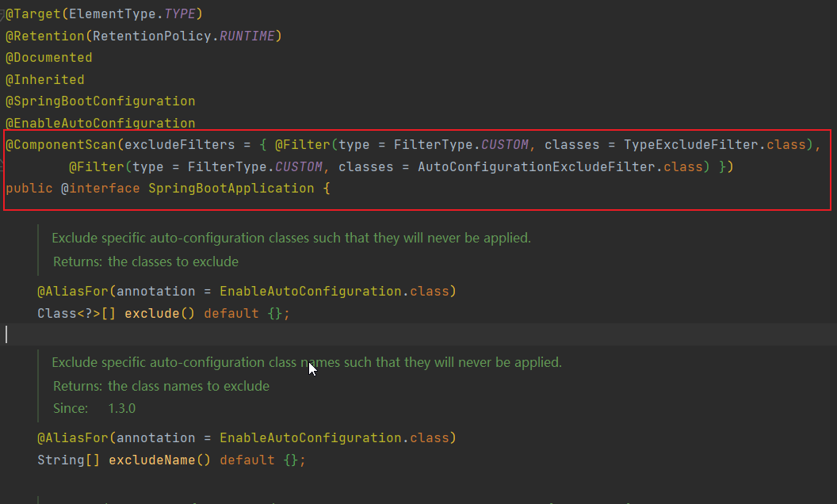837x504 pixels.
Task: Click the @Documented annotation
Action: tap(48, 58)
